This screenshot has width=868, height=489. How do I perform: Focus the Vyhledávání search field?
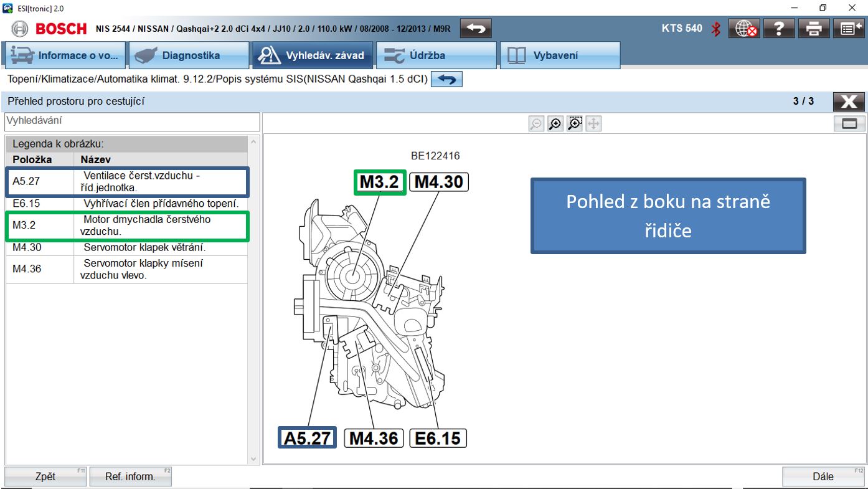pyautogui.click(x=132, y=121)
